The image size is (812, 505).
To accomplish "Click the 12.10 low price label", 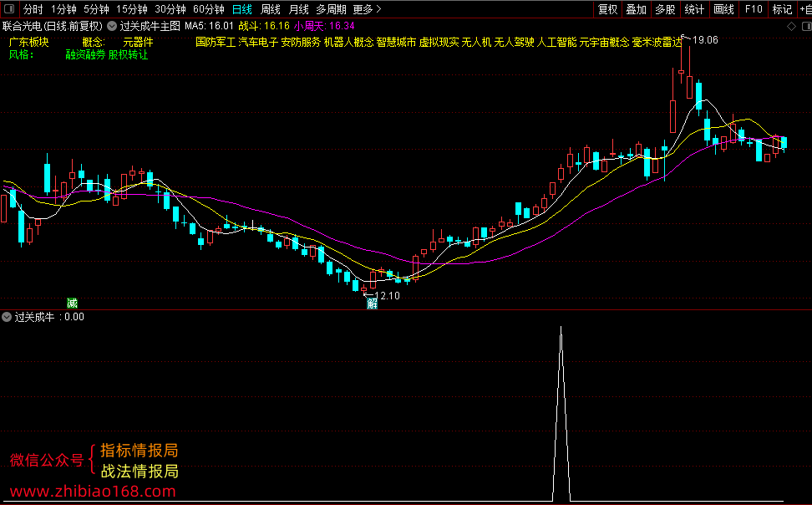I will (388, 295).
